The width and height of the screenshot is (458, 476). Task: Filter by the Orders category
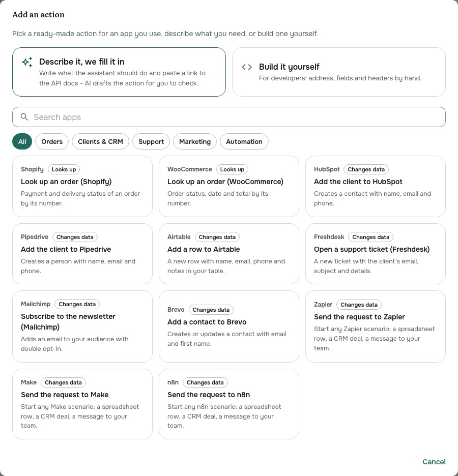point(52,141)
